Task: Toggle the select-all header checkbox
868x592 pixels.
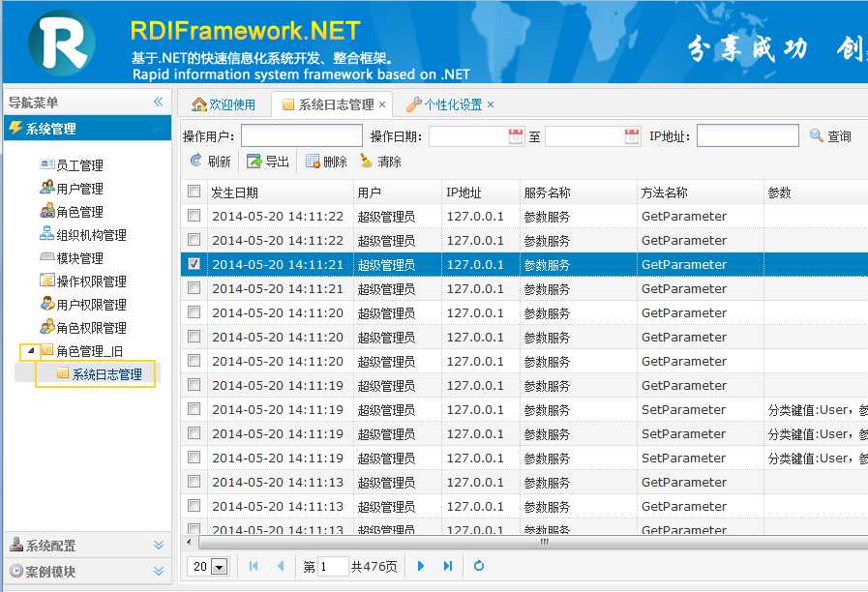Action: 194,192
